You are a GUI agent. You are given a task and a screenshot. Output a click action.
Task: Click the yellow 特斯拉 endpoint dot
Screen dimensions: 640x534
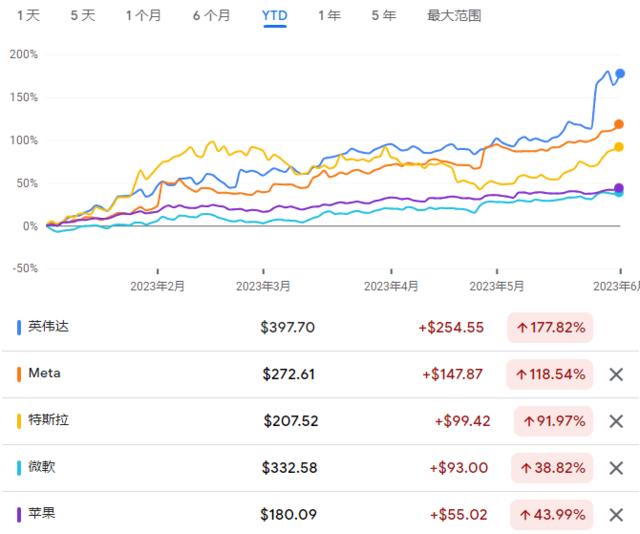coord(619,147)
